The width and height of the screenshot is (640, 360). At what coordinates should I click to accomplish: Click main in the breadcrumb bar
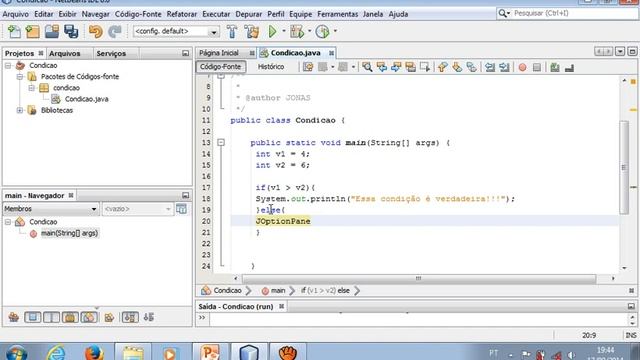pos(278,291)
